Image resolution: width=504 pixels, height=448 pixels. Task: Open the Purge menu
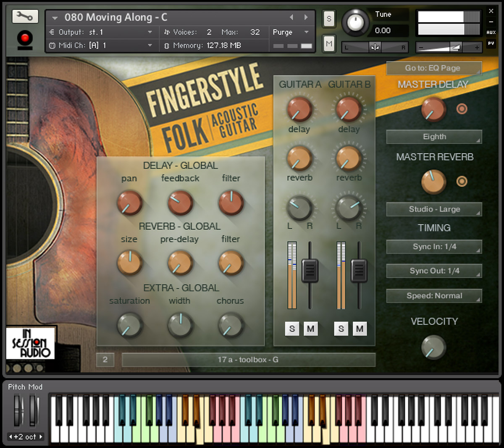[290, 32]
